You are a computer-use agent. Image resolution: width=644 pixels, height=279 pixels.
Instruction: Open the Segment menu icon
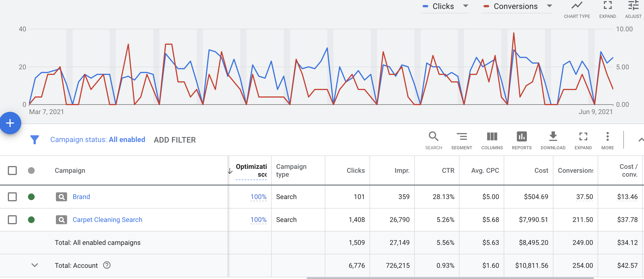click(461, 137)
